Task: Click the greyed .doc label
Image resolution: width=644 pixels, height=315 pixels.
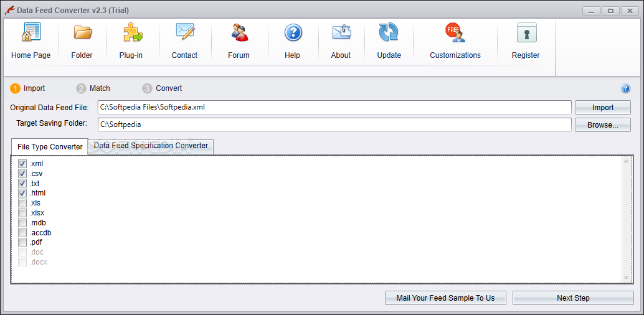Action: click(37, 252)
